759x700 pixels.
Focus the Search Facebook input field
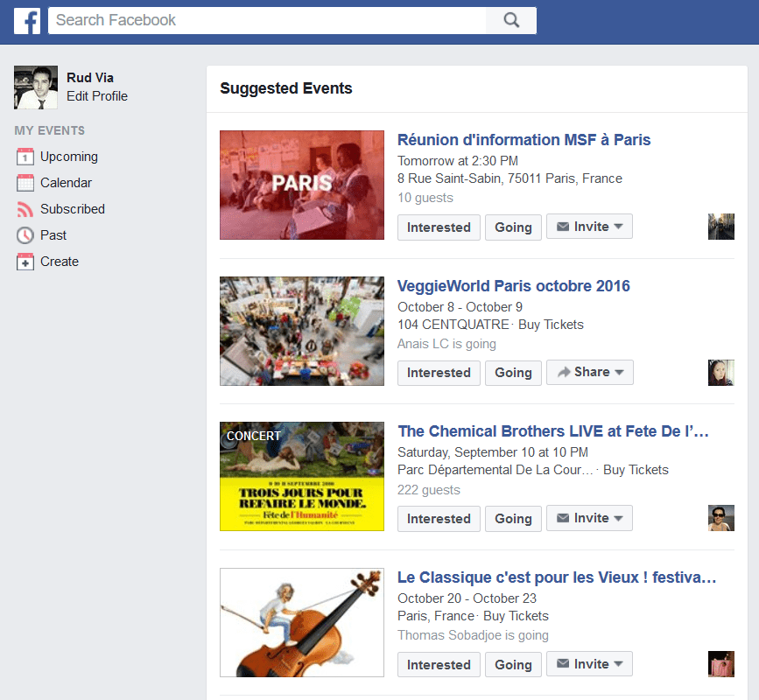point(267,20)
